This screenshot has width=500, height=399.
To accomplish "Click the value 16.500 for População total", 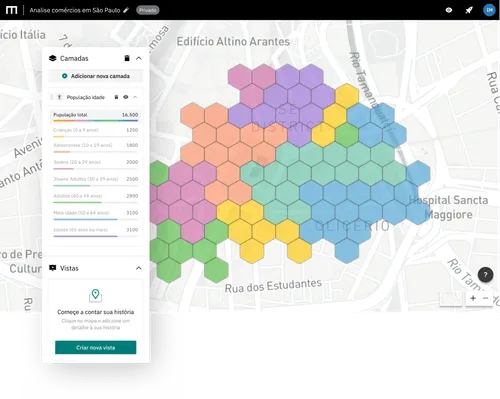I will 130,115.
